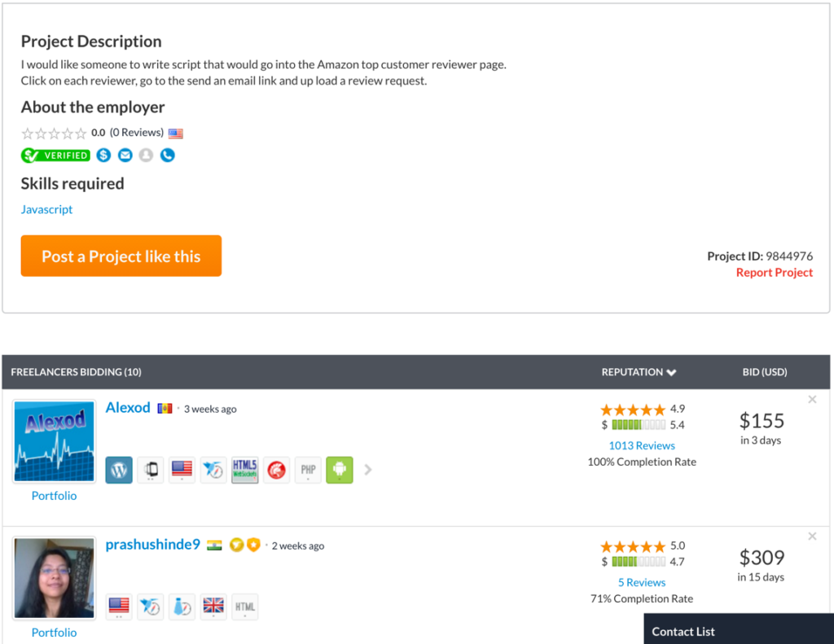Click the PHP skill badge icon

click(308, 470)
